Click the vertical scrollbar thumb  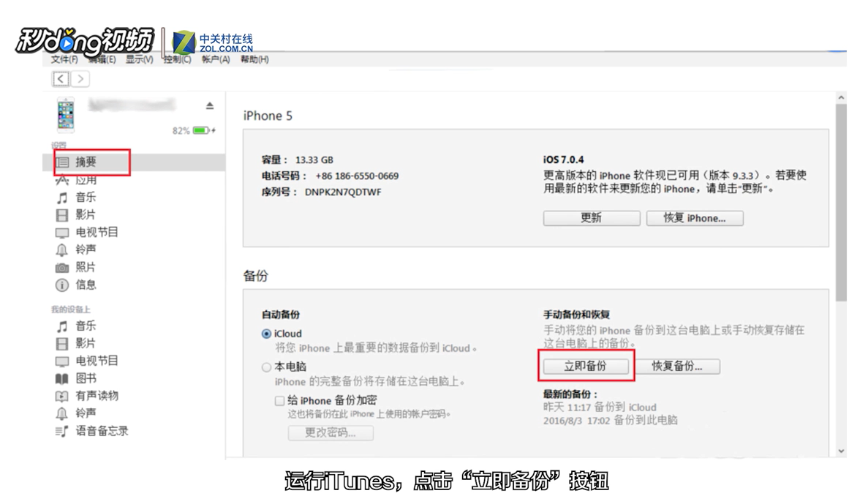pyautogui.click(x=842, y=202)
